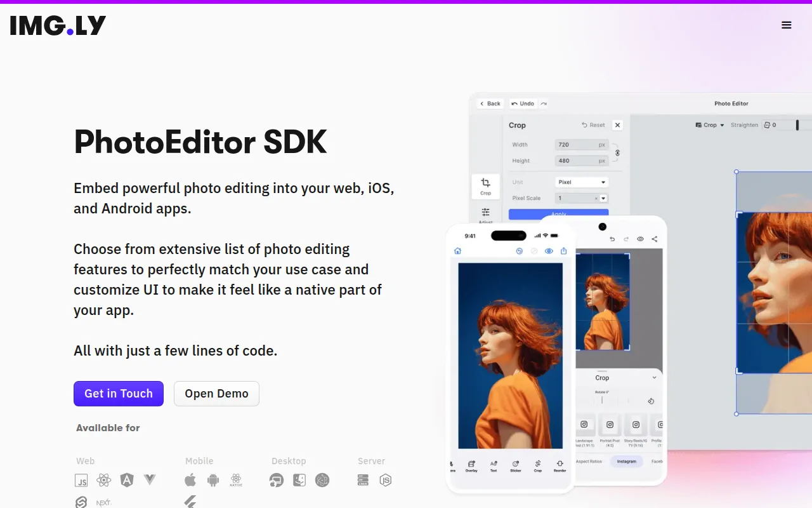Select the JavaScript platform icon
This screenshot has width=812, height=508.
[x=81, y=481]
